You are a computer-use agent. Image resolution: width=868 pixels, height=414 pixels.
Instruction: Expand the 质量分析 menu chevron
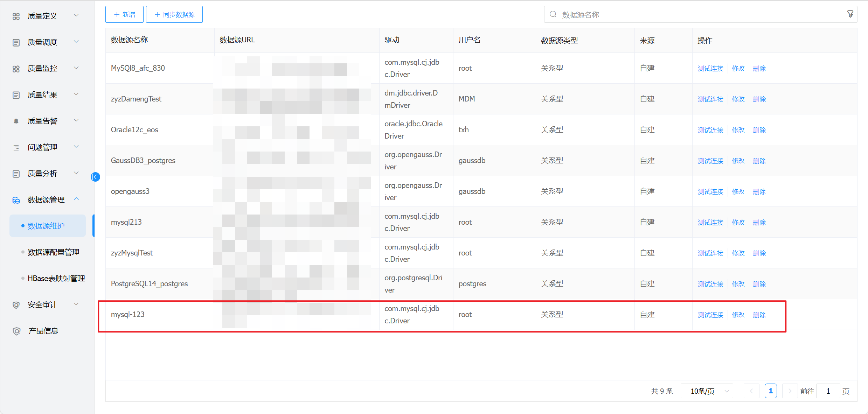pos(76,173)
